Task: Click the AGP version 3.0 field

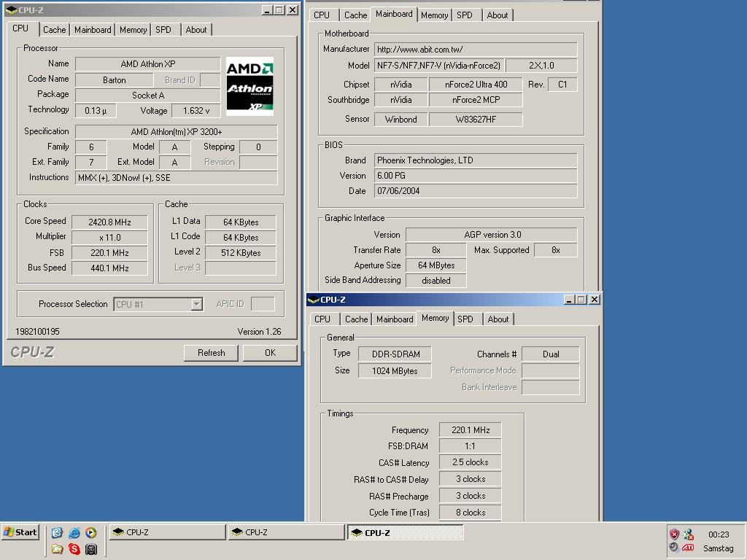Action: point(492,235)
